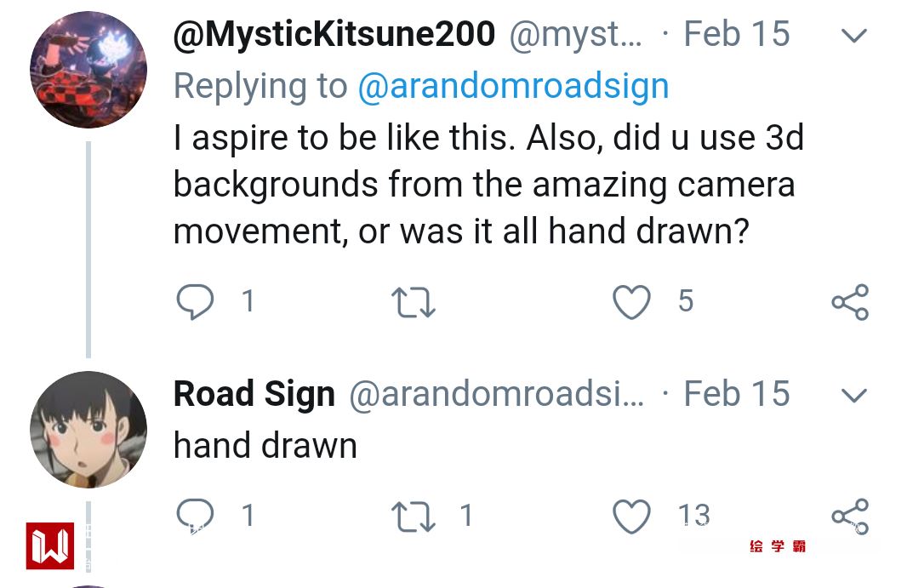Reply to MysticKitsune200's tweet

tap(195, 302)
